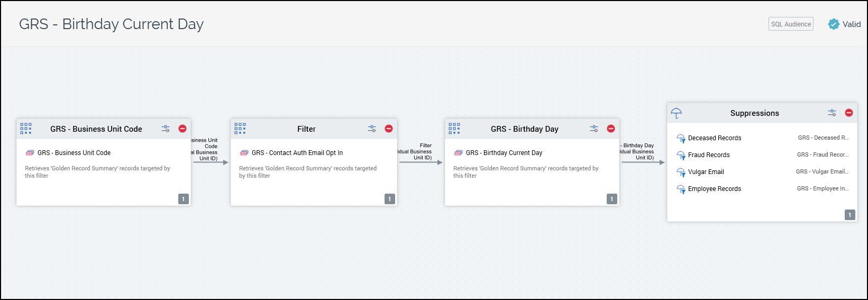The image size is (868, 300).
Task: Click grid icon on GRS - Business Unit Code header
Action: (26, 129)
